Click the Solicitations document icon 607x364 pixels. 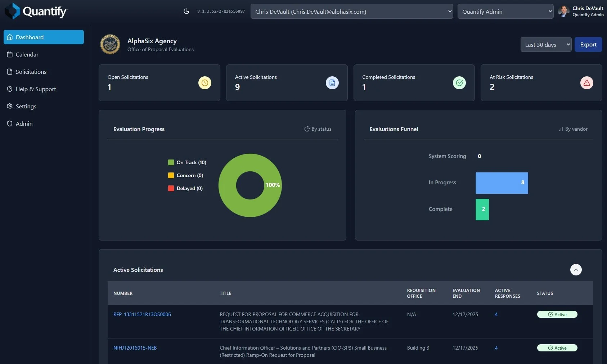[x=10, y=72]
